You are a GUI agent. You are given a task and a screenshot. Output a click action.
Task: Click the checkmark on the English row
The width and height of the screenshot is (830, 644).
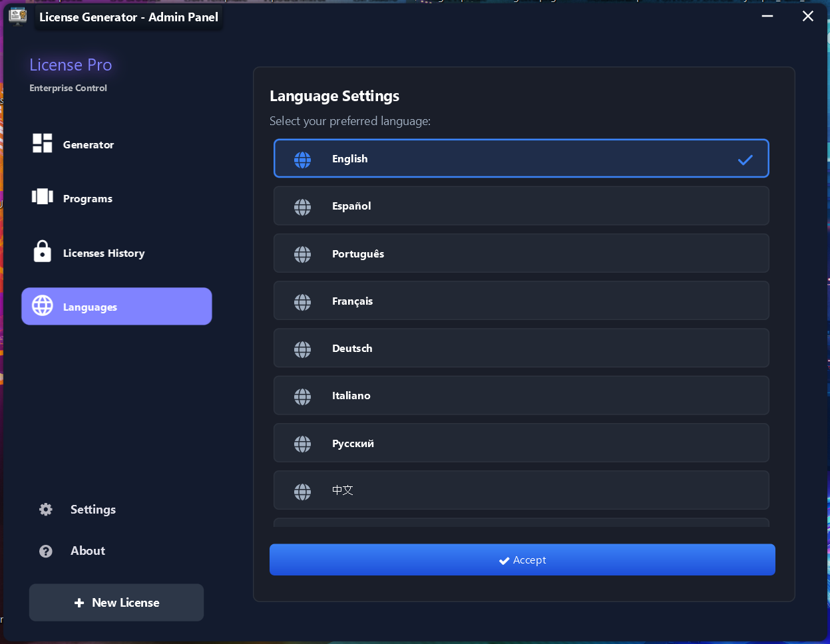745,160
